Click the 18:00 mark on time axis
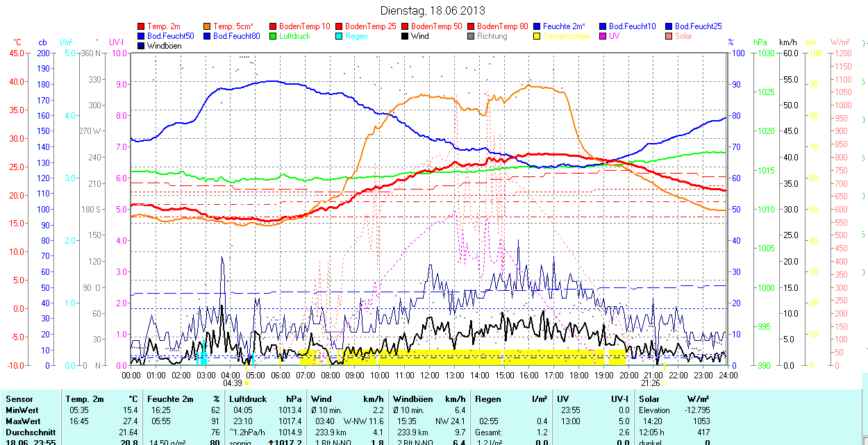Image resolution: width=868 pixels, height=445 pixels. click(578, 375)
